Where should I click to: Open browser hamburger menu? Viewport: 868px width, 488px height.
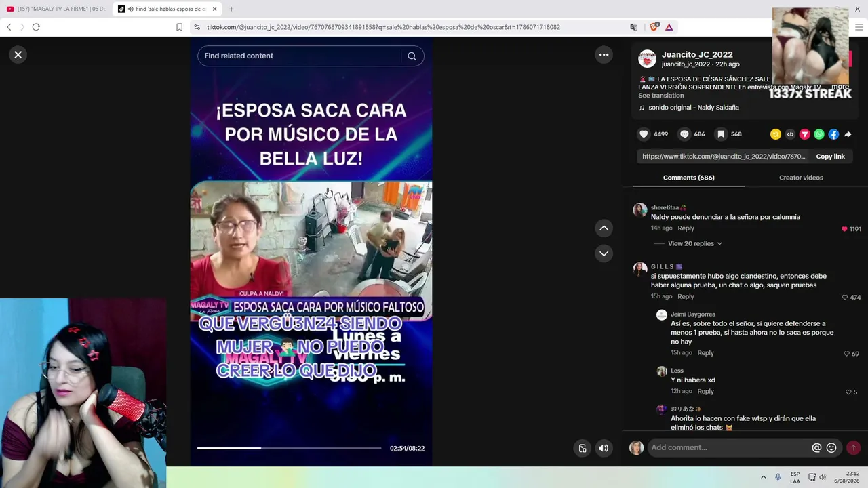(x=859, y=27)
